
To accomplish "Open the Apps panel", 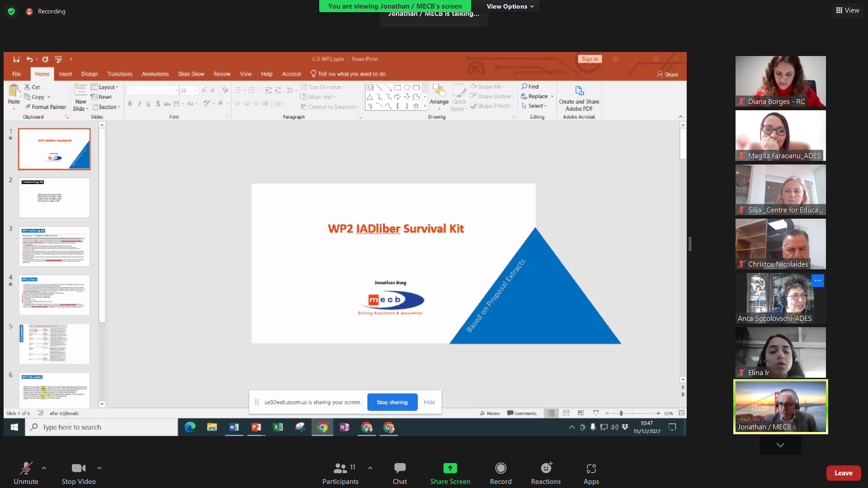I will (x=591, y=473).
